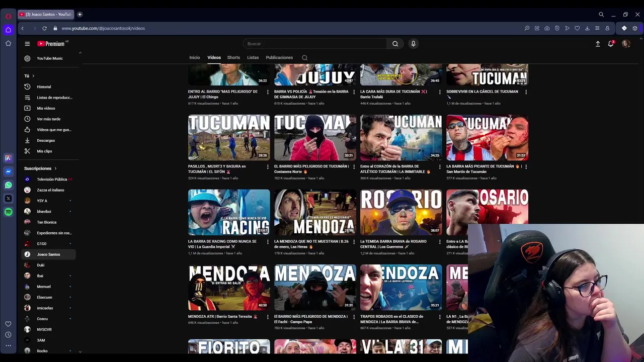Open the browser downloads icon
This screenshot has width=644, height=362.
point(587,28)
